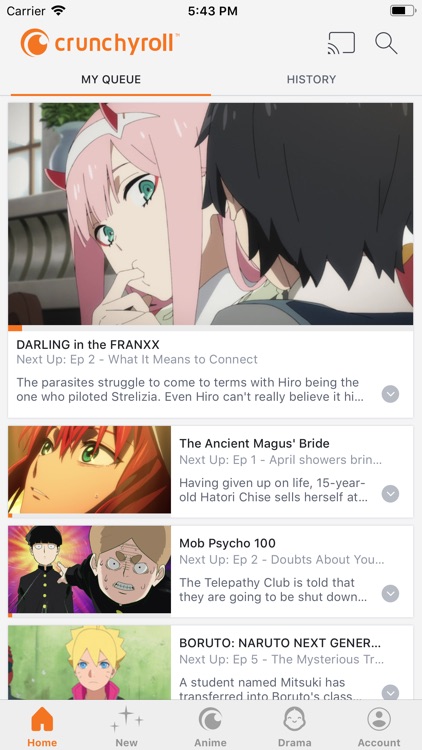Viewport: 422px width, 750px height.
Task: Play DARLING in the FRANXX large thumbnail
Action: [x=211, y=214]
